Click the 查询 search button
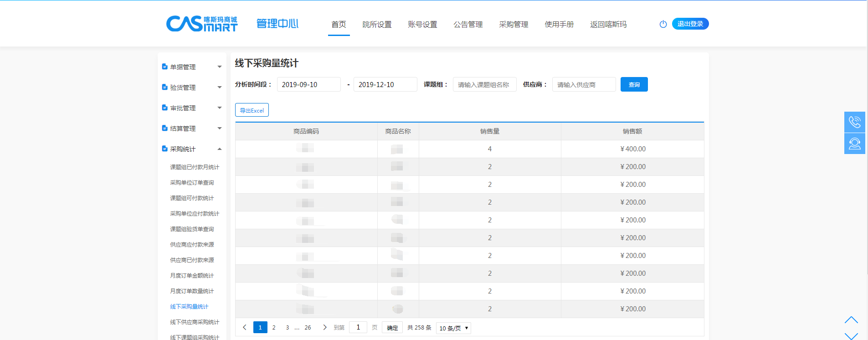The image size is (868, 340). [x=634, y=85]
